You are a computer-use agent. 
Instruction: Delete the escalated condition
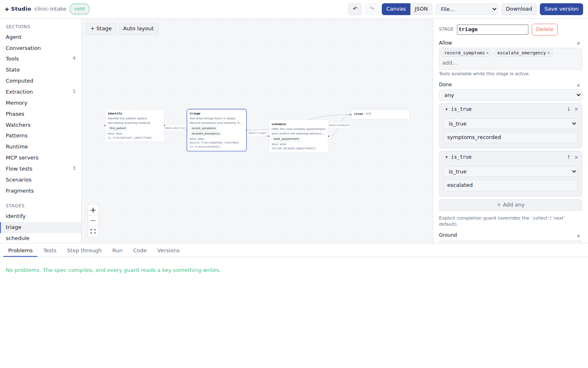point(576,157)
